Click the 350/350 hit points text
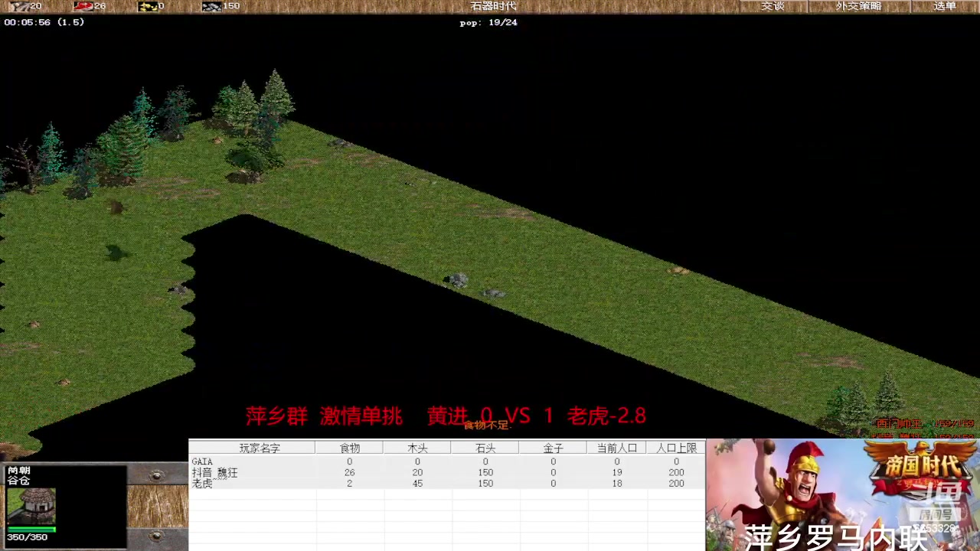This screenshot has height=551, width=980. point(28,537)
